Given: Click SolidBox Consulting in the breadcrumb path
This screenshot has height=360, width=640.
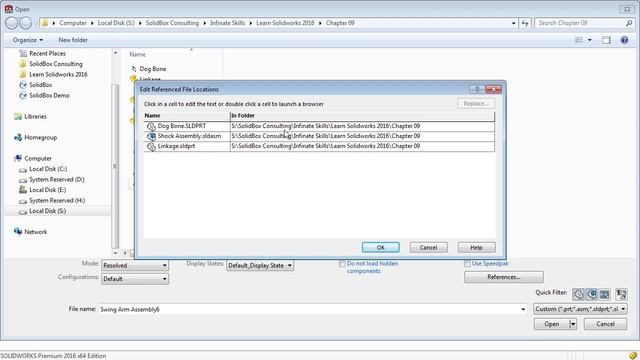Looking at the screenshot, I should (172, 23).
